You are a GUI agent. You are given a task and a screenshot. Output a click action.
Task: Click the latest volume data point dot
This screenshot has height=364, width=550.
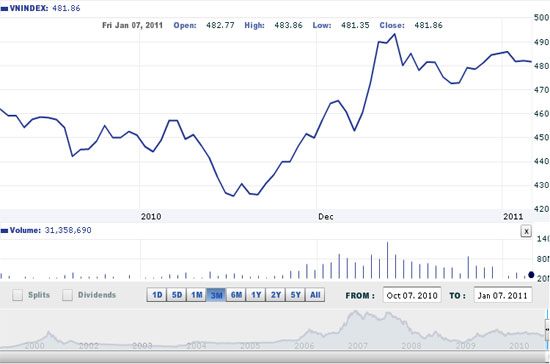click(x=531, y=275)
